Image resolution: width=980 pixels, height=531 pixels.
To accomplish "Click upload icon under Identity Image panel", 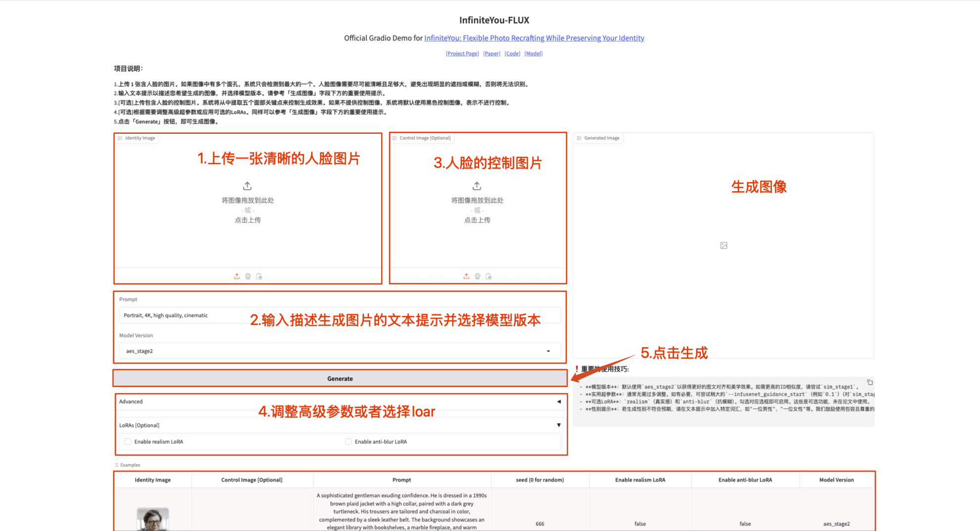I will pyautogui.click(x=237, y=276).
